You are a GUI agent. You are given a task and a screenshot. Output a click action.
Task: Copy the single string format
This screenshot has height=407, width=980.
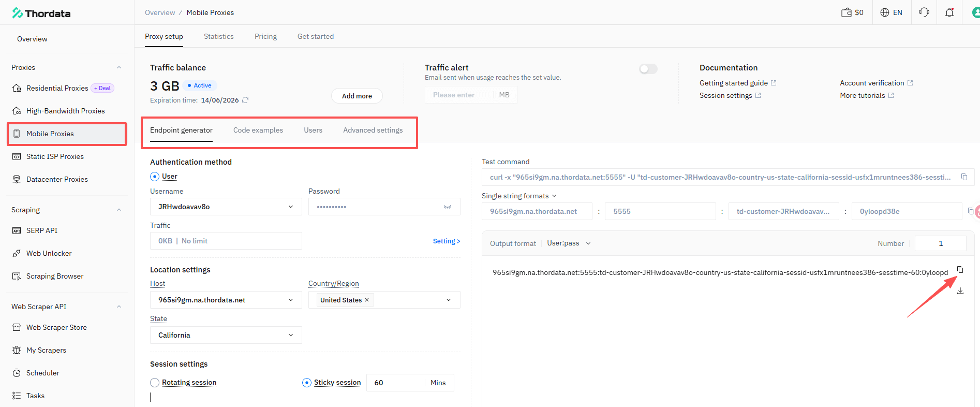[970, 211]
